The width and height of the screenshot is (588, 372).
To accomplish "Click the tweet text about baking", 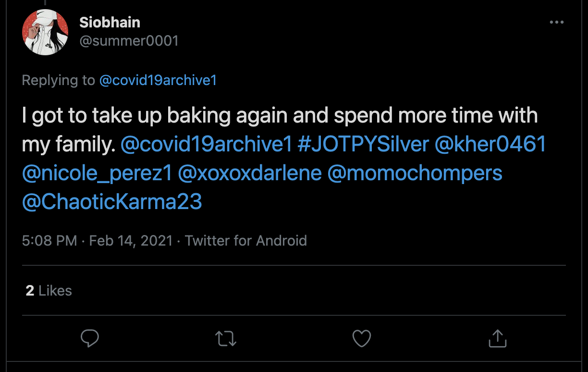I will 280,116.
